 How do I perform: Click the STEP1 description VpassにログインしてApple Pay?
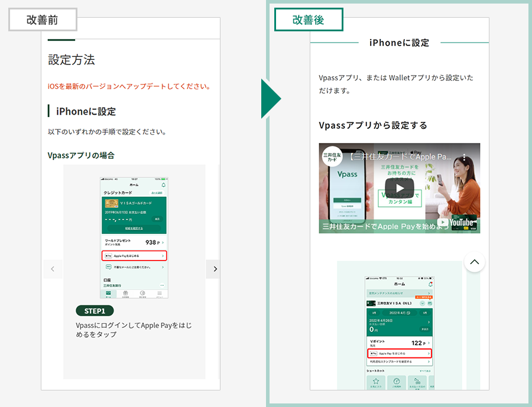[134, 330]
